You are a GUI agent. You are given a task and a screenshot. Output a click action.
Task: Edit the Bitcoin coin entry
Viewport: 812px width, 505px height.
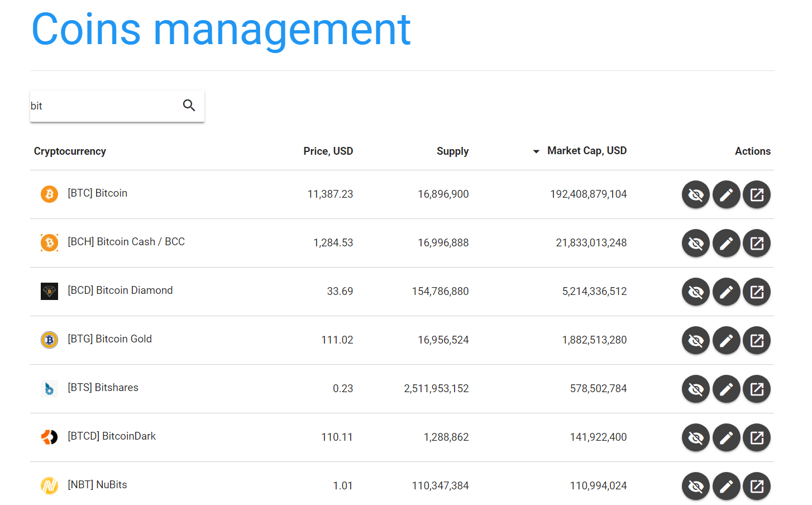pos(727,194)
